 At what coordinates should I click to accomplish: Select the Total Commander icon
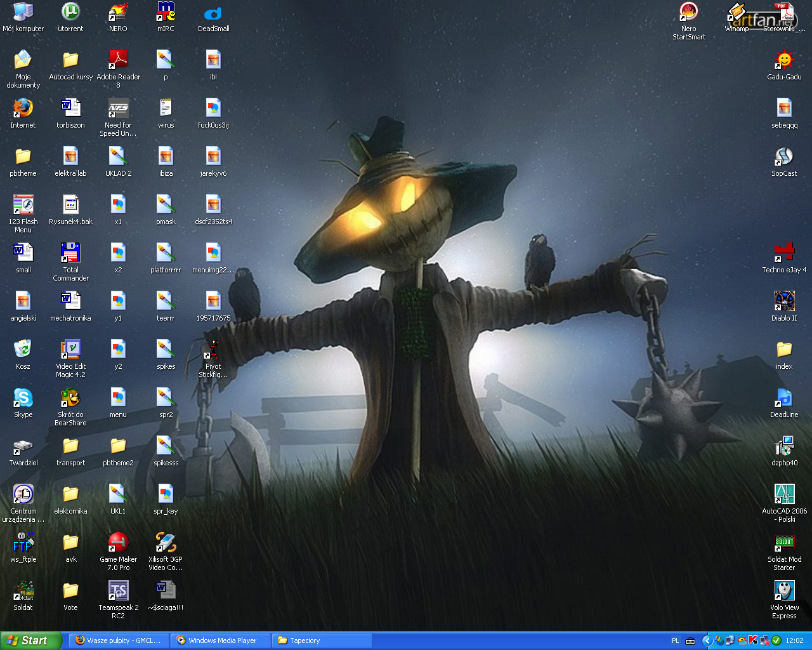click(x=70, y=253)
